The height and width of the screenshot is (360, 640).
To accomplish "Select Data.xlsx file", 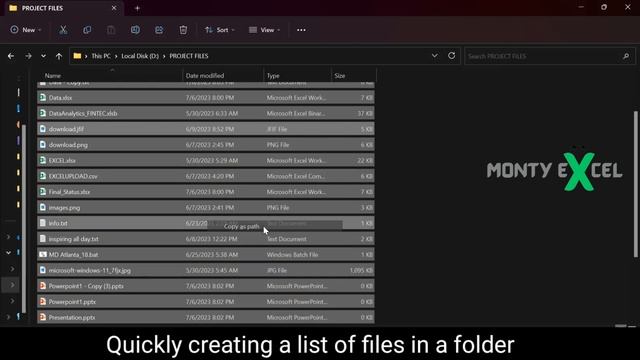I will point(206,98).
